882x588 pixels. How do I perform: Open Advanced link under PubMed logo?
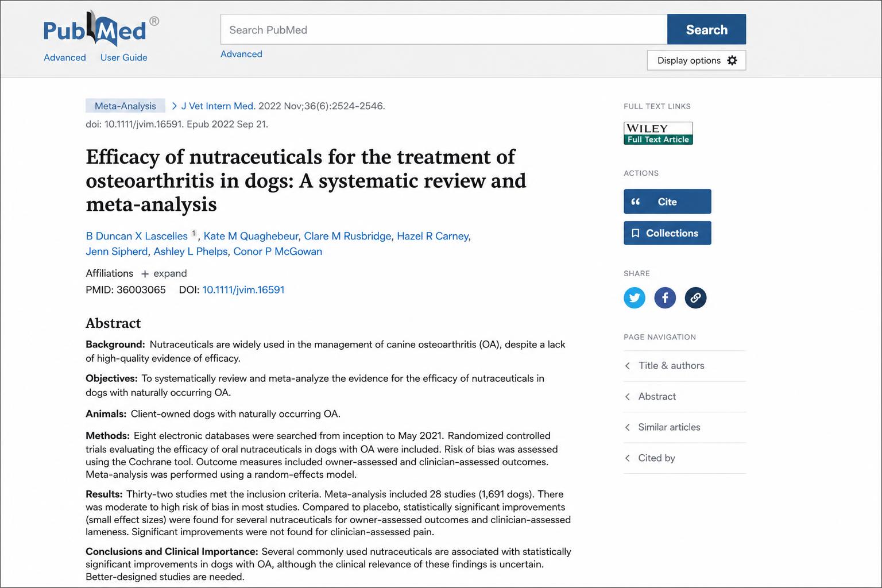tap(65, 57)
